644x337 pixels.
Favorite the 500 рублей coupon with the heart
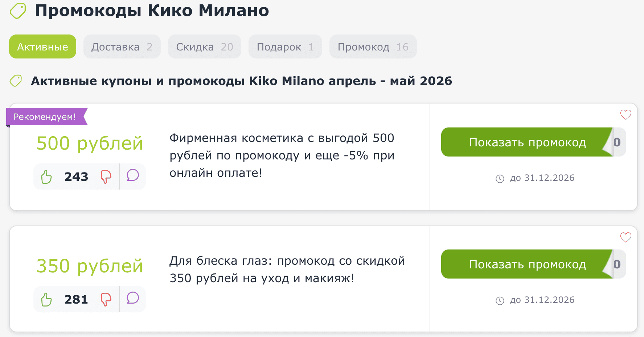(625, 115)
